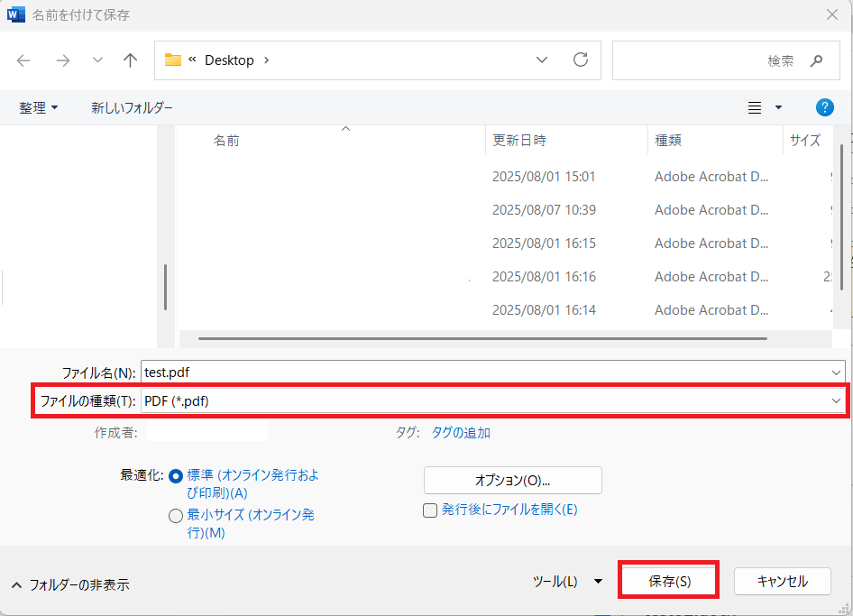Screen dimensions: 853x616
Task: Click the Word icon in title bar
Action: coord(15,14)
